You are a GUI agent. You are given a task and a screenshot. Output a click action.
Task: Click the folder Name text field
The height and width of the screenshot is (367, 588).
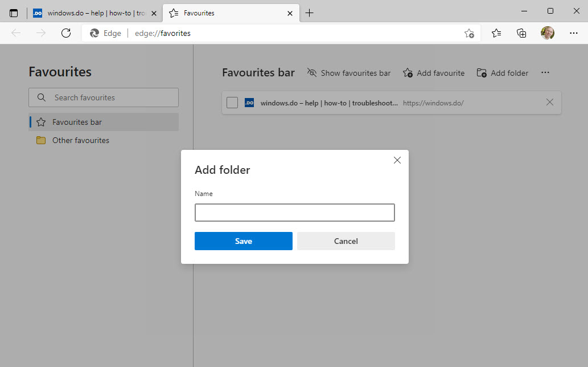click(294, 213)
